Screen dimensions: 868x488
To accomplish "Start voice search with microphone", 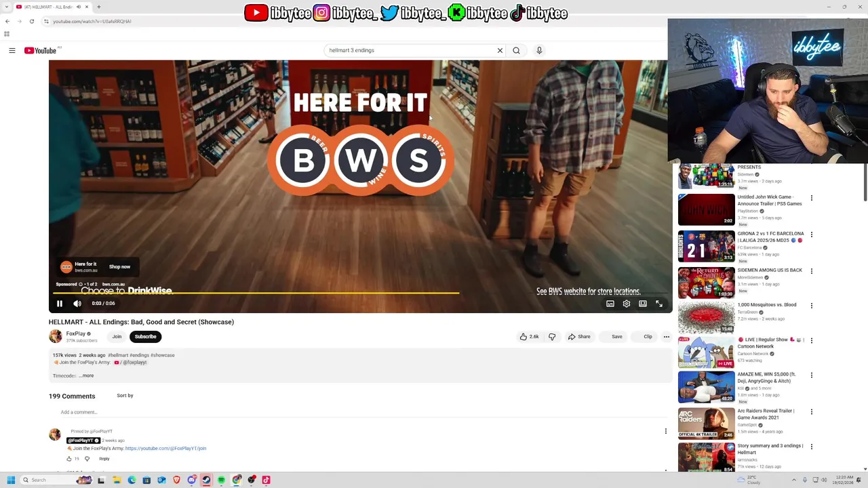I will pyautogui.click(x=539, y=50).
